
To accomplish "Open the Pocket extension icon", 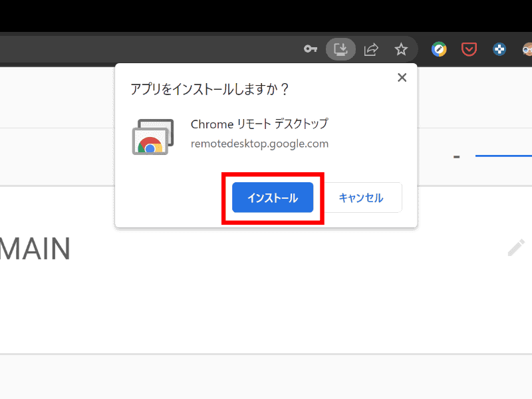I will tap(469, 49).
